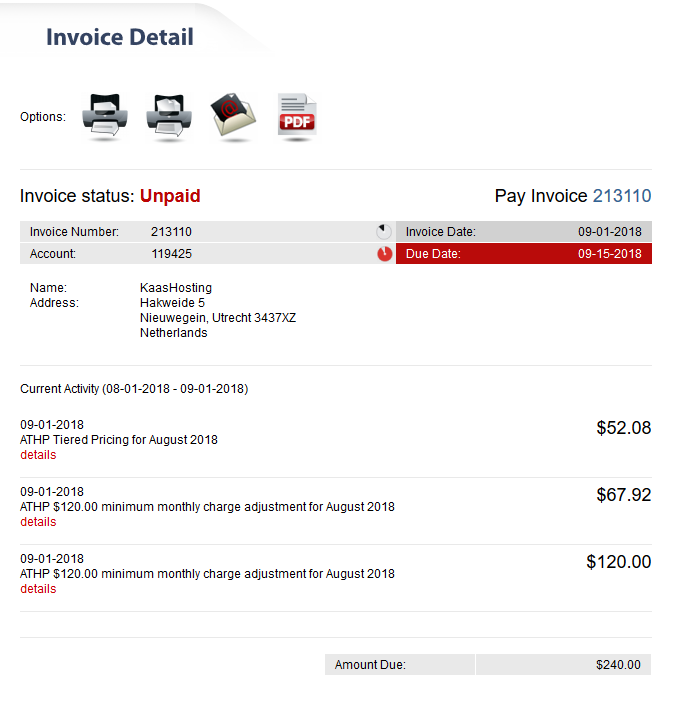Click the red Unpaid status text
This screenshot has width=675, height=709.
coord(170,196)
